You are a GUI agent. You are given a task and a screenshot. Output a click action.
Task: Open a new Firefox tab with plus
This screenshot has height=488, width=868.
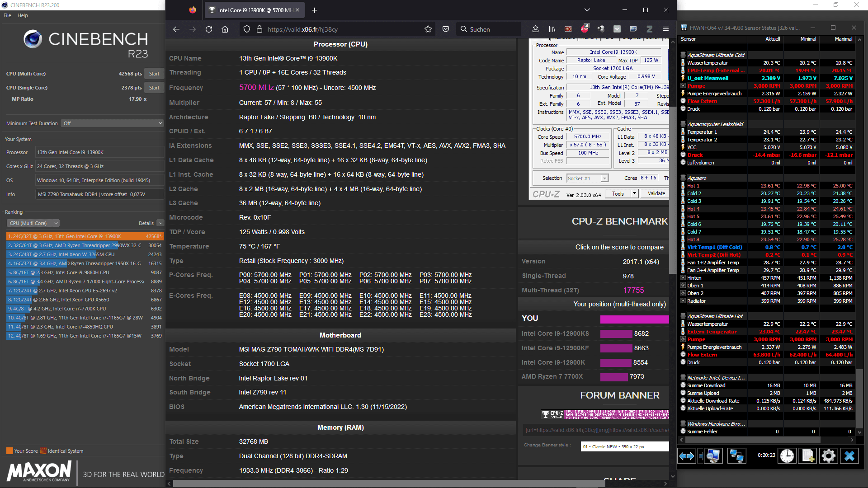pyautogui.click(x=315, y=10)
